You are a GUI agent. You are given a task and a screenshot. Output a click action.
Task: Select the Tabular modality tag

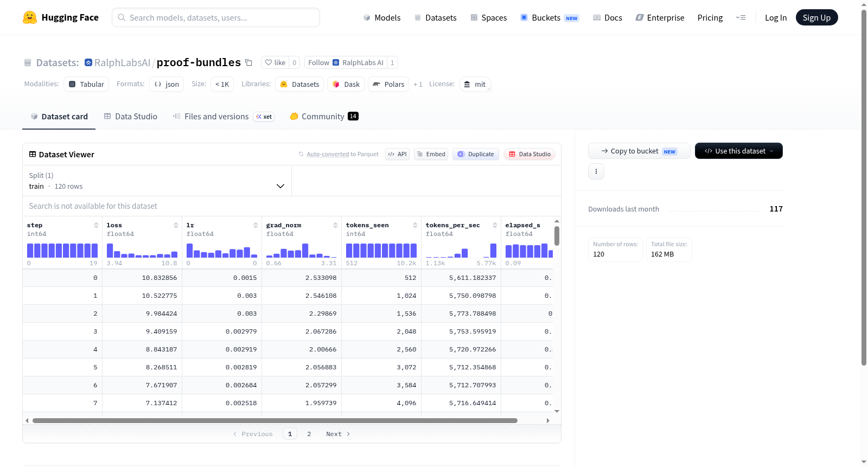point(86,84)
